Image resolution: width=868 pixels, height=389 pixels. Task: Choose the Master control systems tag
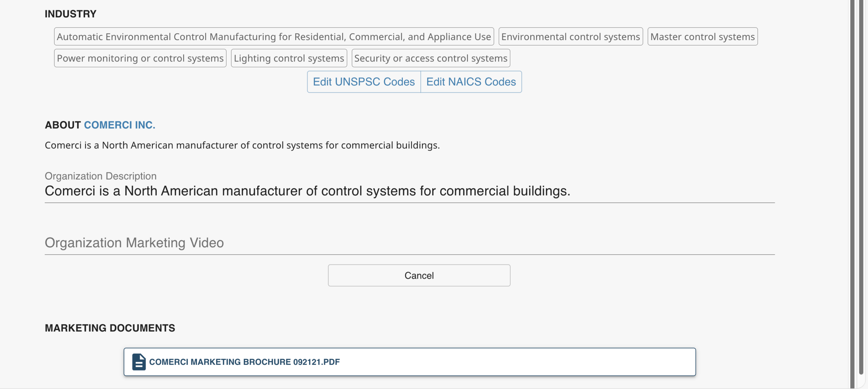(x=702, y=37)
